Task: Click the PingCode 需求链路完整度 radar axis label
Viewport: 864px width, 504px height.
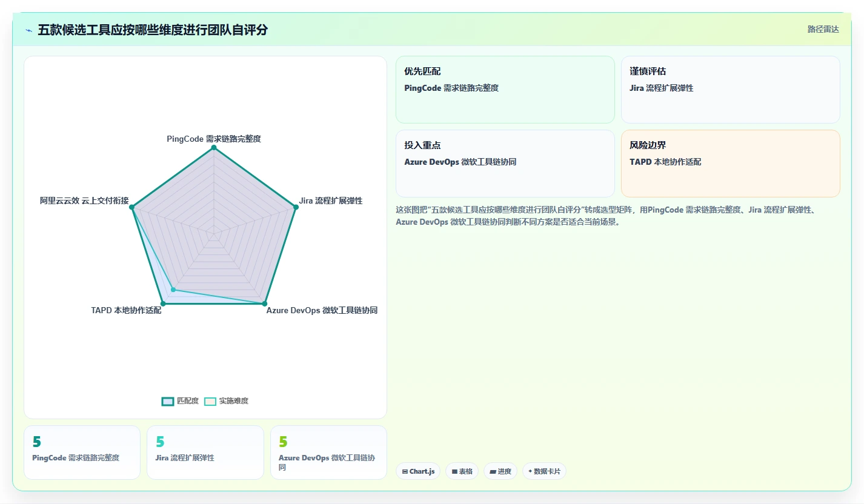Action: point(214,139)
